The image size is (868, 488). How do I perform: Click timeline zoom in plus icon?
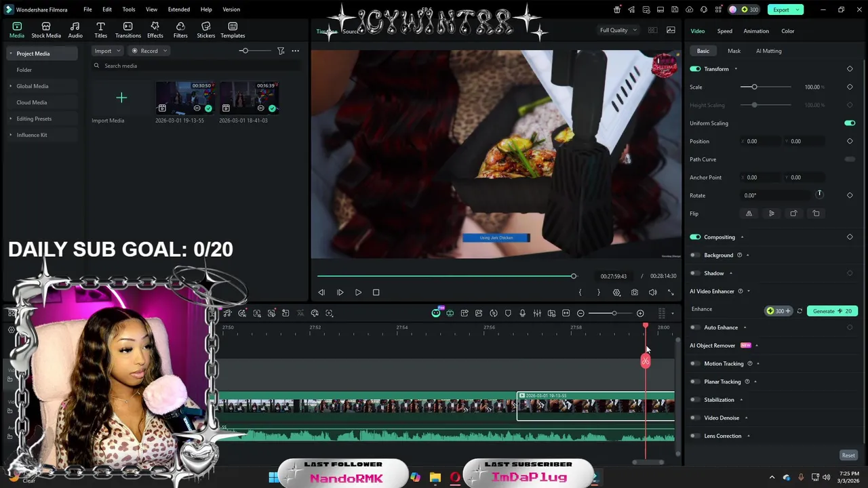click(x=640, y=313)
